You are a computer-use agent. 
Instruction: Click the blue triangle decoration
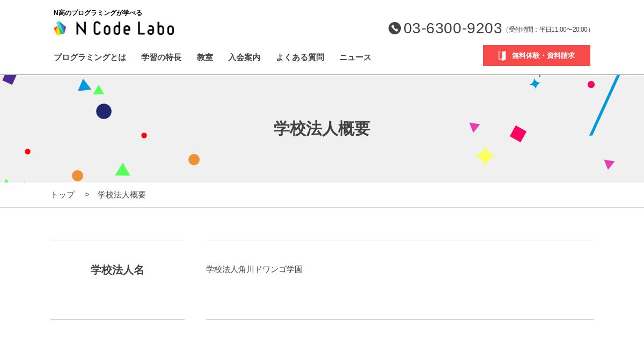84,85
